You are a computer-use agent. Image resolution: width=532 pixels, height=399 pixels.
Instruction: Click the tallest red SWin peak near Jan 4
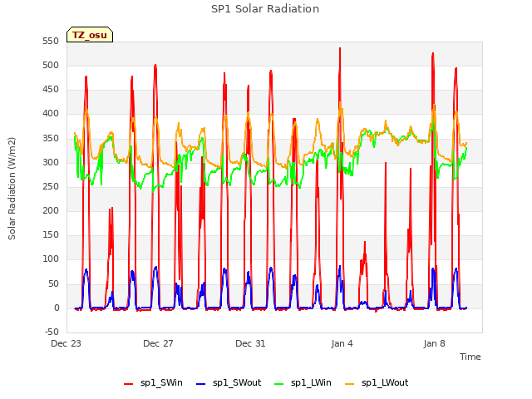340,50
